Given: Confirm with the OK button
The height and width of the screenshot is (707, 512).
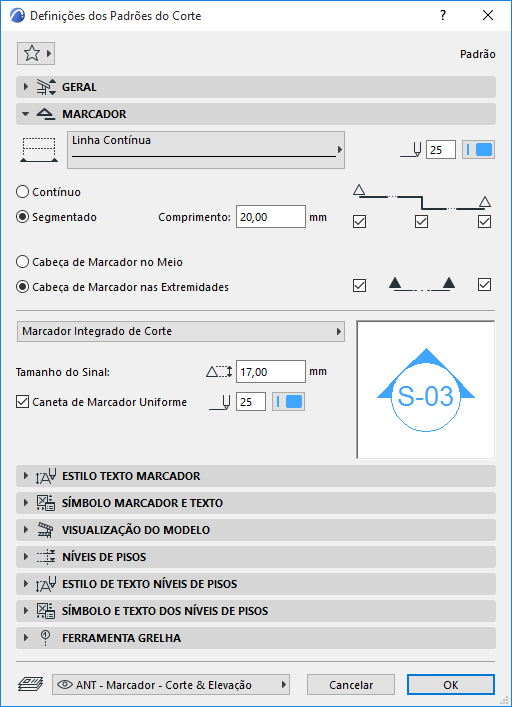Looking at the screenshot, I should point(451,684).
